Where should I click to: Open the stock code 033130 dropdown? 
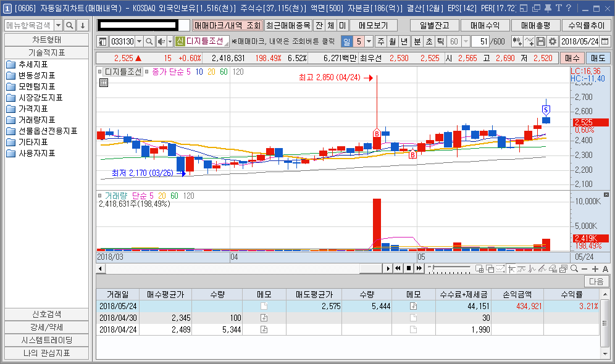pyautogui.click(x=139, y=41)
